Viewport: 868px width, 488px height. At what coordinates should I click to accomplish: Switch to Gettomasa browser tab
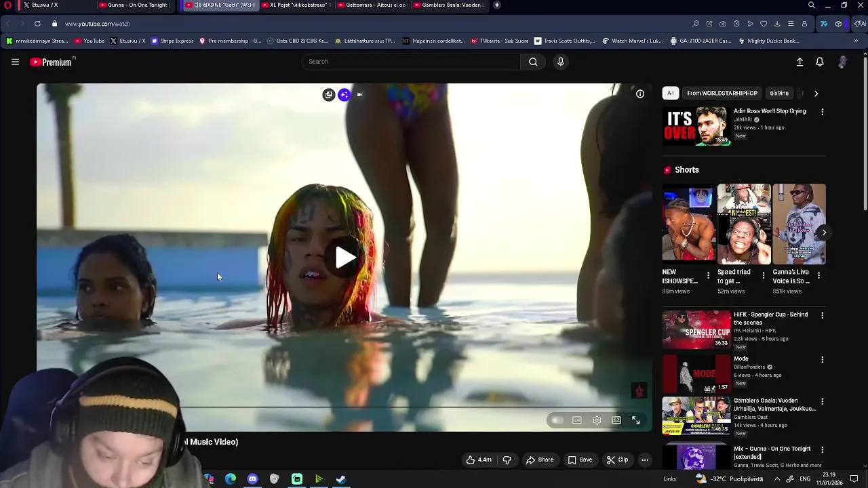[x=374, y=5]
